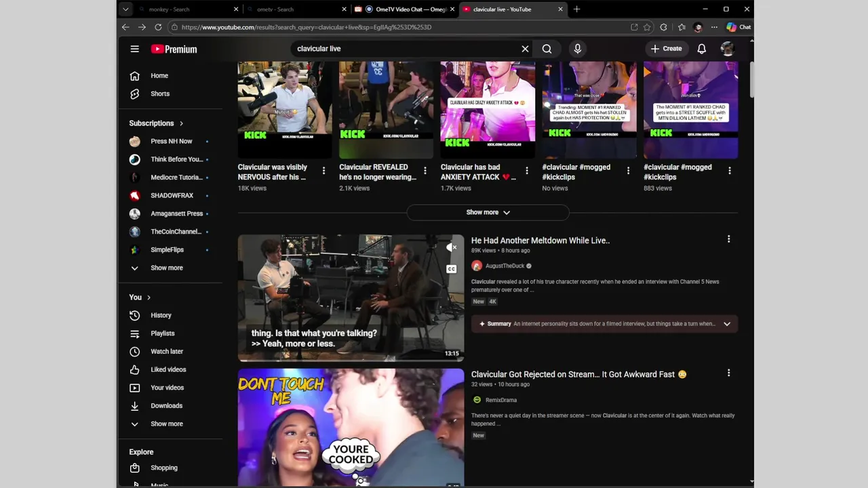Open browser settings and more menu
This screenshot has height=488, width=868.
714,27
